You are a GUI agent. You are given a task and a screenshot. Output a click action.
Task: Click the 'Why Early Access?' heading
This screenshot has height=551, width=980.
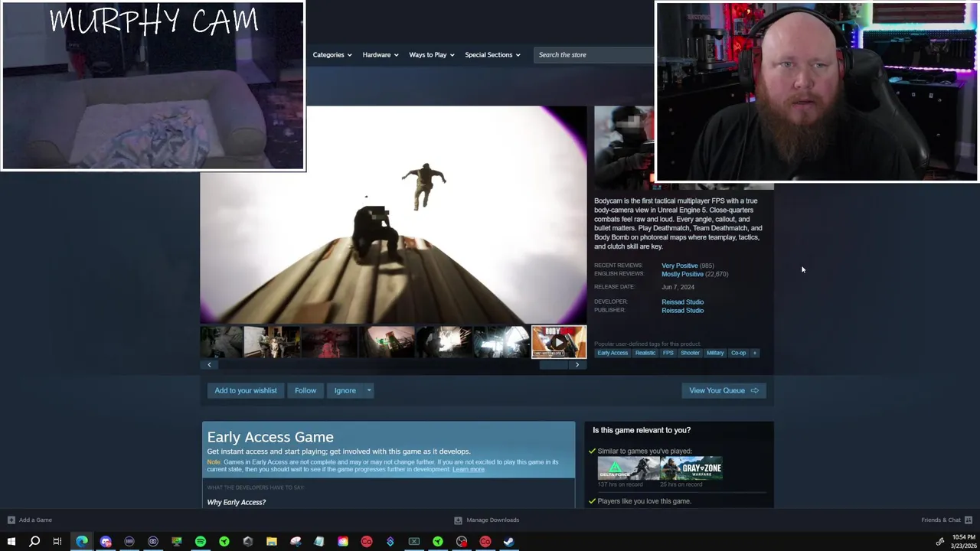pos(237,502)
